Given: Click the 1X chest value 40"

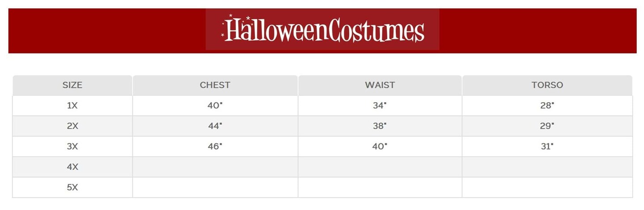Looking at the screenshot, I should tap(215, 106).
